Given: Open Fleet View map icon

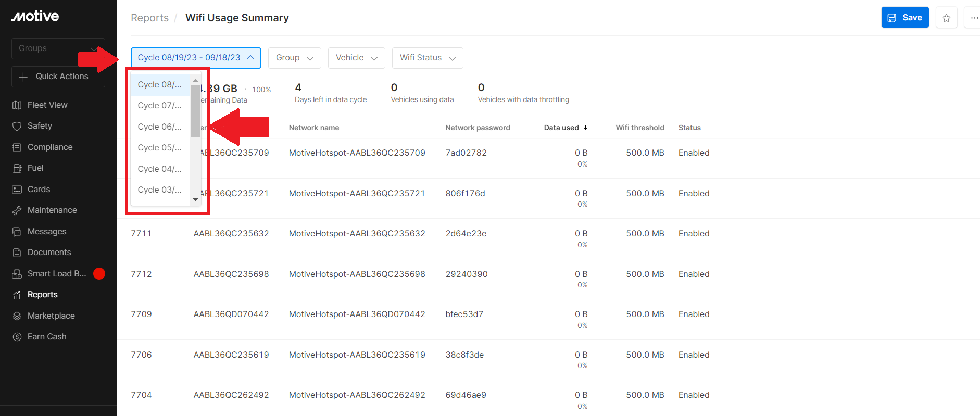Looking at the screenshot, I should point(17,105).
